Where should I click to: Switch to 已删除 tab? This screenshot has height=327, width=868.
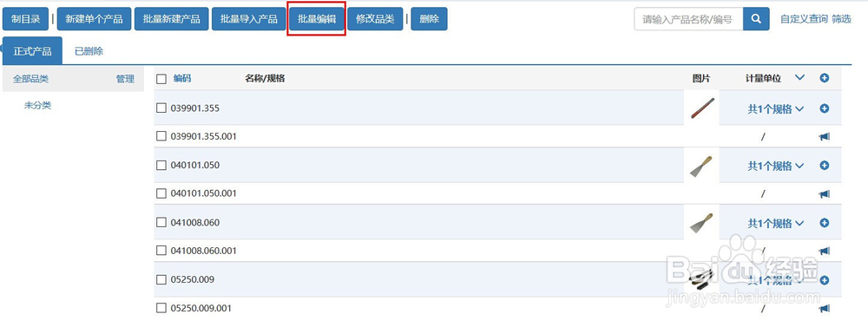[x=89, y=51]
